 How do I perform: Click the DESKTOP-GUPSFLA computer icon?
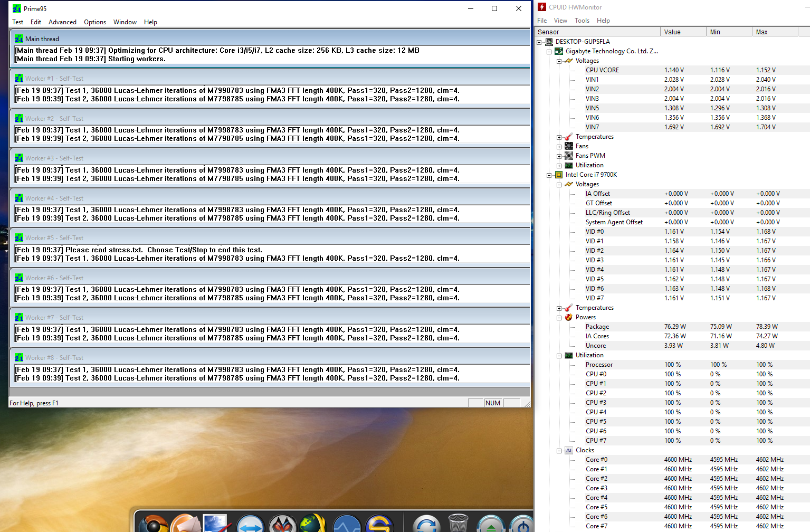[x=549, y=42]
